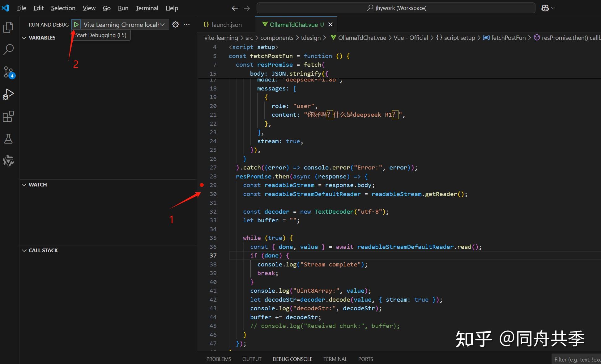Start debugging with the green play icon
The width and height of the screenshot is (601, 364).
(76, 24)
